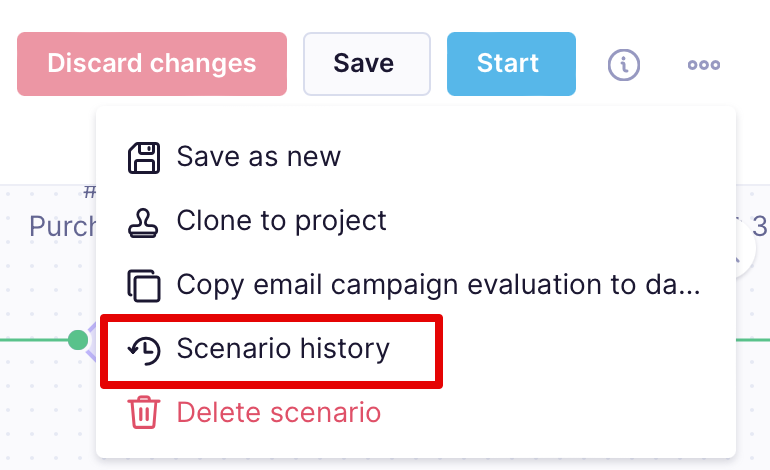Open the three-dot more options menu
The image size is (770, 470).
click(704, 65)
